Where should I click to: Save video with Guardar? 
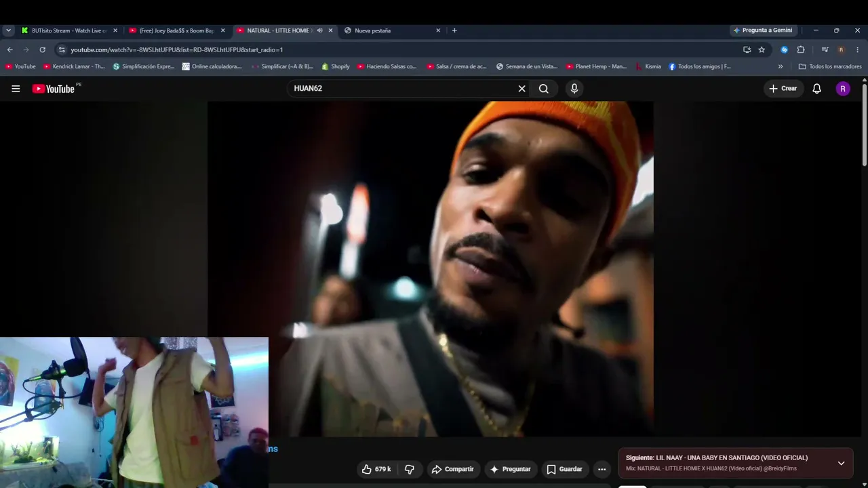tap(564, 469)
